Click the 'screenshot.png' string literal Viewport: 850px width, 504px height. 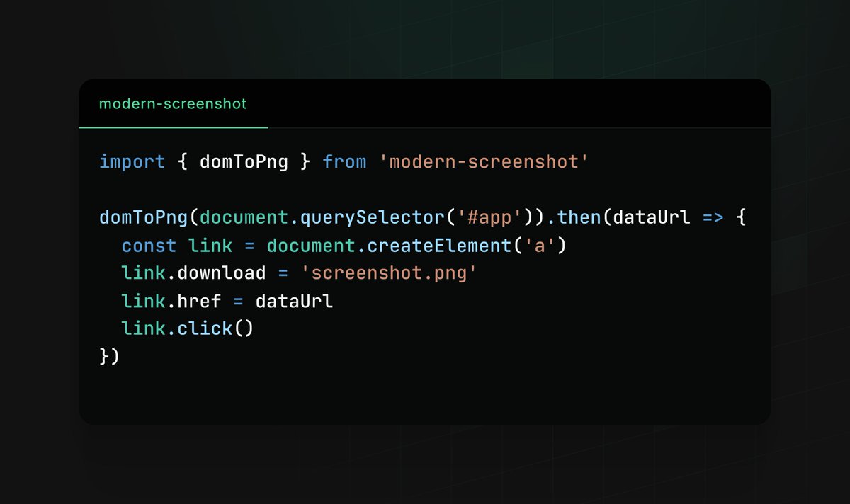[x=389, y=273]
